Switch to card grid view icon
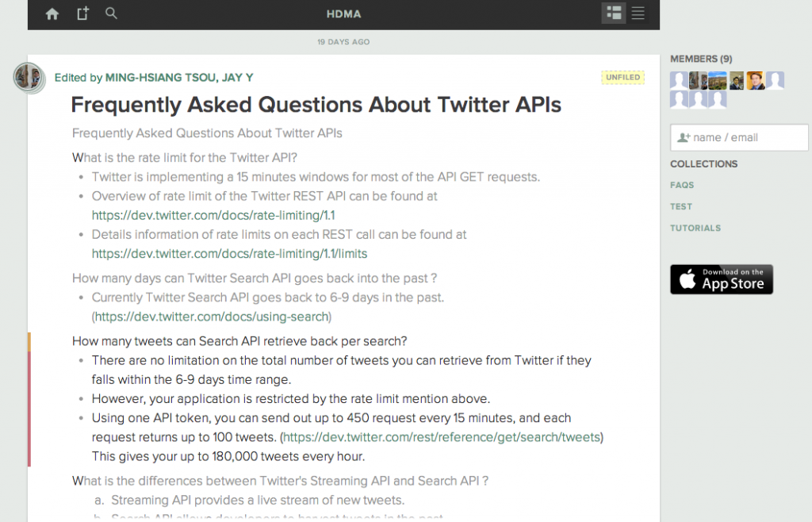812x522 pixels. 614,13
